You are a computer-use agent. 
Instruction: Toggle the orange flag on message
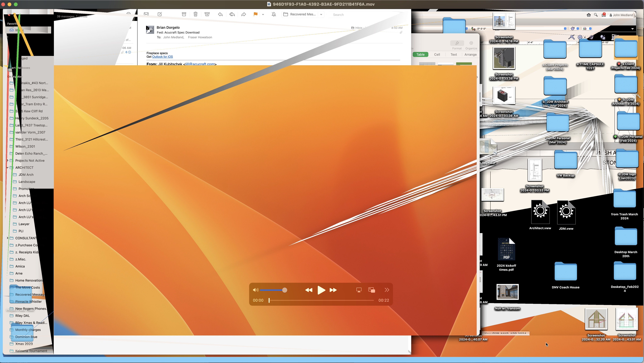[x=255, y=14]
